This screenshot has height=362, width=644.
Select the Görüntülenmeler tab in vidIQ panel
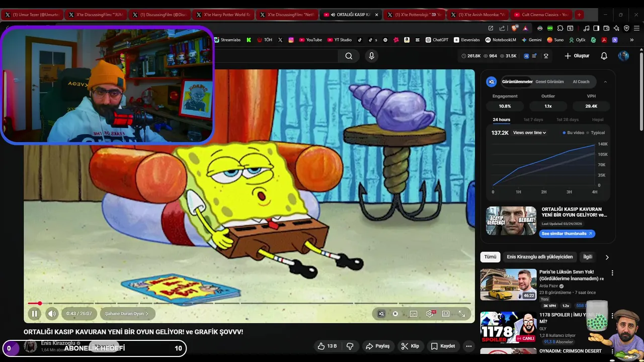click(517, 81)
